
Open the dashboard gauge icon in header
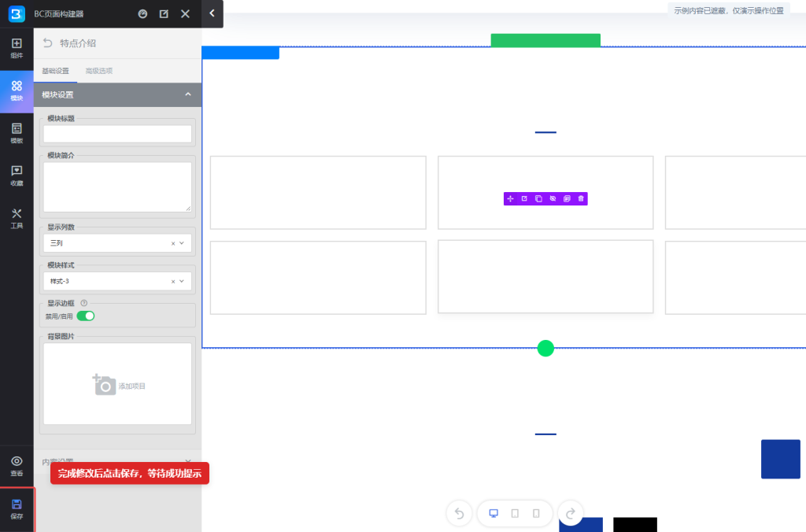click(x=143, y=14)
